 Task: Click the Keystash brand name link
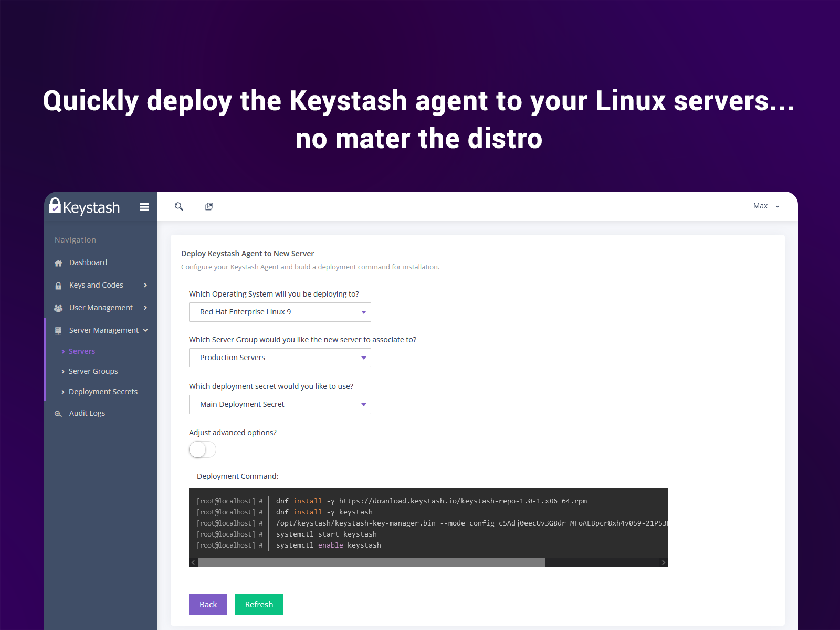coord(91,207)
